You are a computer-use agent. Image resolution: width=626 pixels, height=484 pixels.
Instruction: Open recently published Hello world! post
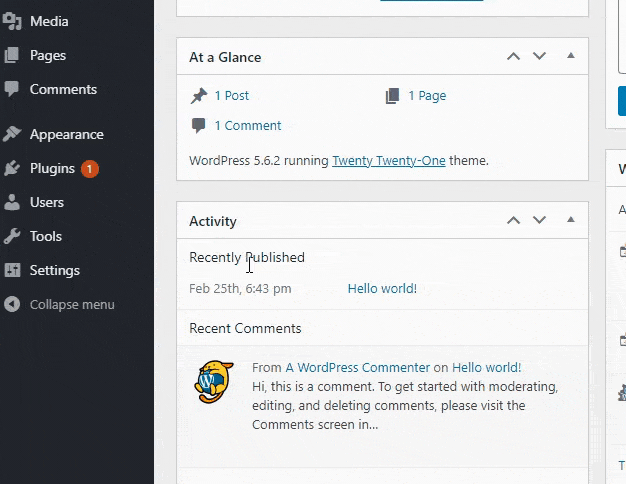point(382,289)
